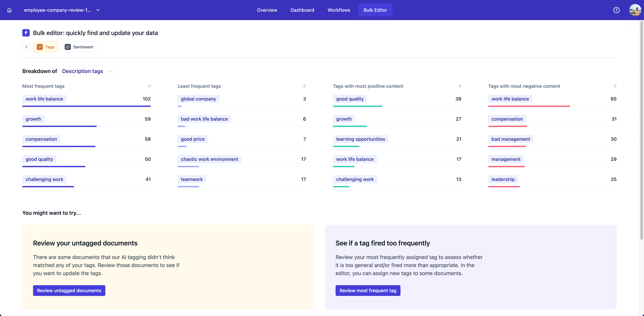Switch to the Dashboard tab

tap(302, 10)
